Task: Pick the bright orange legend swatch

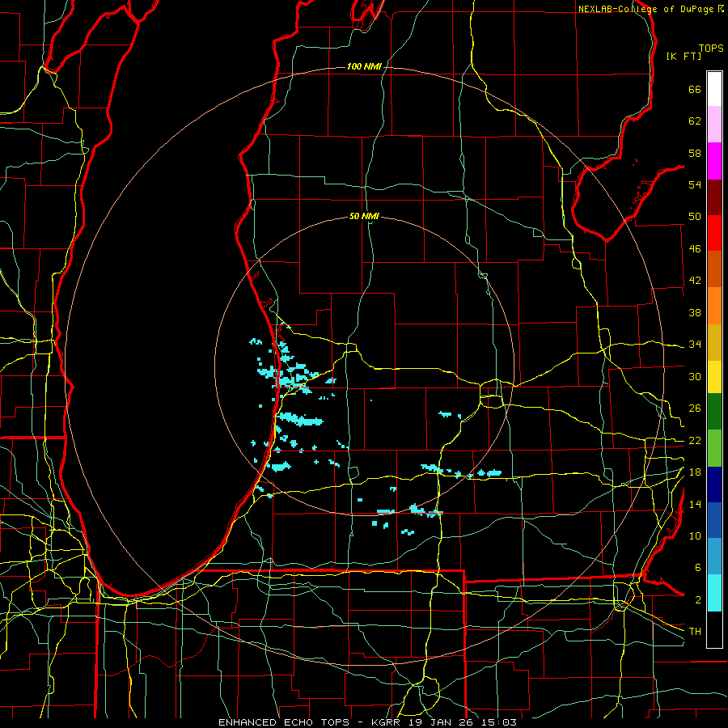Action: click(714, 306)
